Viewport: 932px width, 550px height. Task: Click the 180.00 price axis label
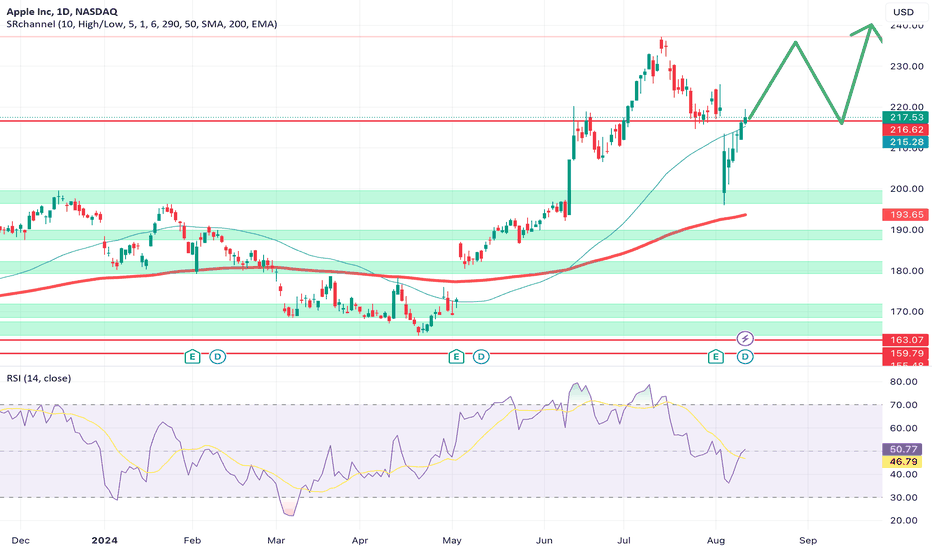[906, 271]
